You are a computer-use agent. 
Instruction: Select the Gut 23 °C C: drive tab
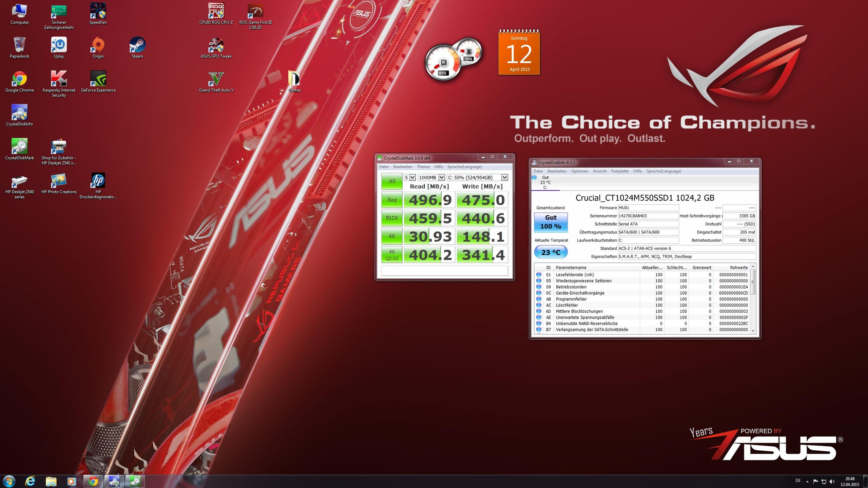[545, 182]
